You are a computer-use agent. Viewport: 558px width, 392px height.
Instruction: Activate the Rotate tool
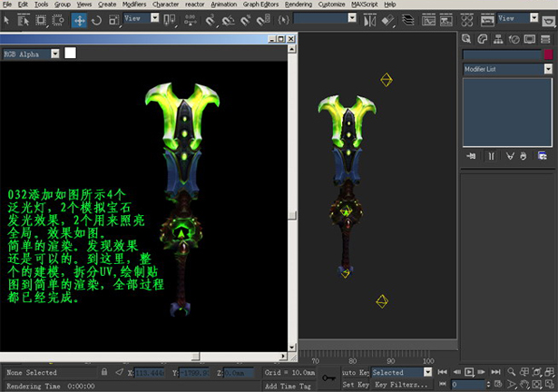pyautogui.click(x=97, y=19)
